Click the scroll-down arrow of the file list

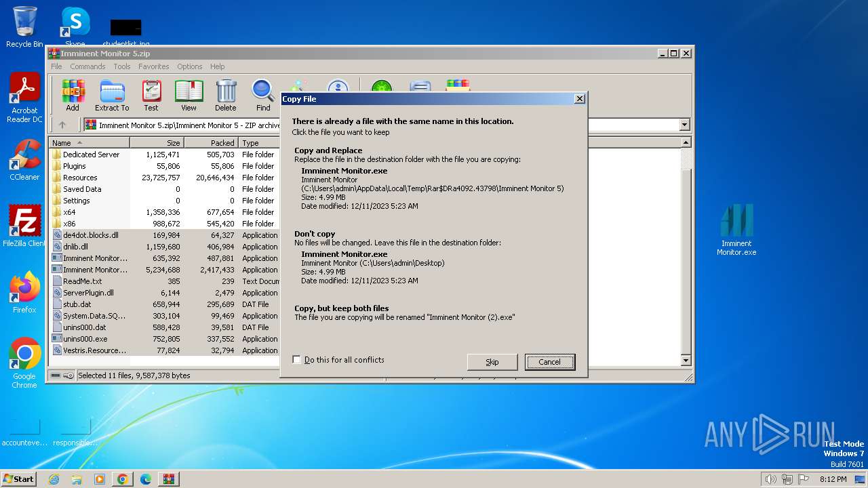pyautogui.click(x=686, y=361)
